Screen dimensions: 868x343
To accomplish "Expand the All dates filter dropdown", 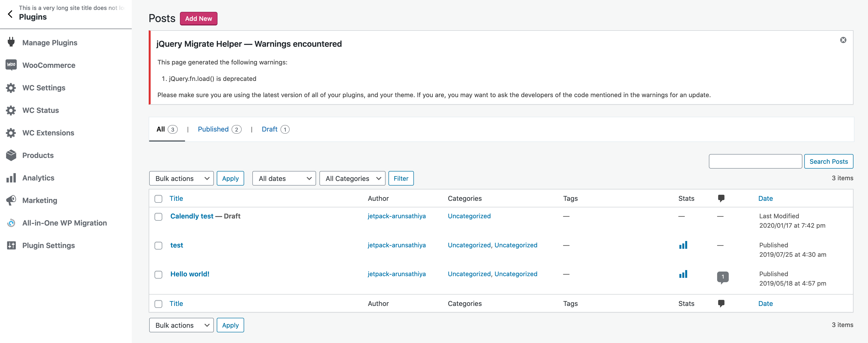I will (284, 178).
